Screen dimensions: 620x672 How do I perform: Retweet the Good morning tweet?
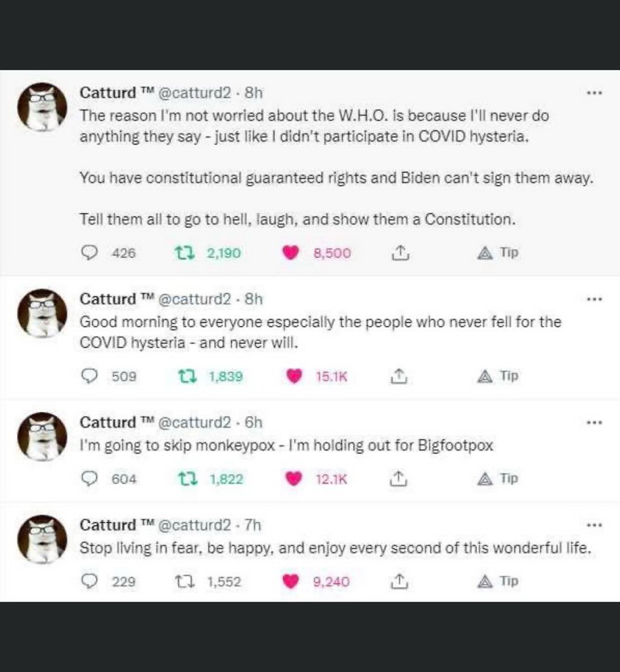click(x=188, y=376)
